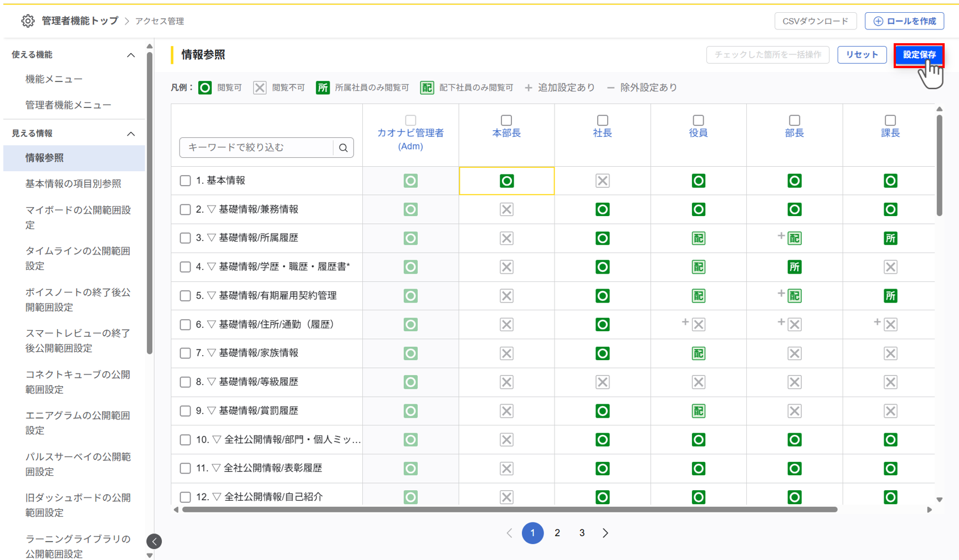959x560 pixels.
Task: Click 課長 X icon for 4. 学歴・職歴・履歴書
Action: click(890, 267)
